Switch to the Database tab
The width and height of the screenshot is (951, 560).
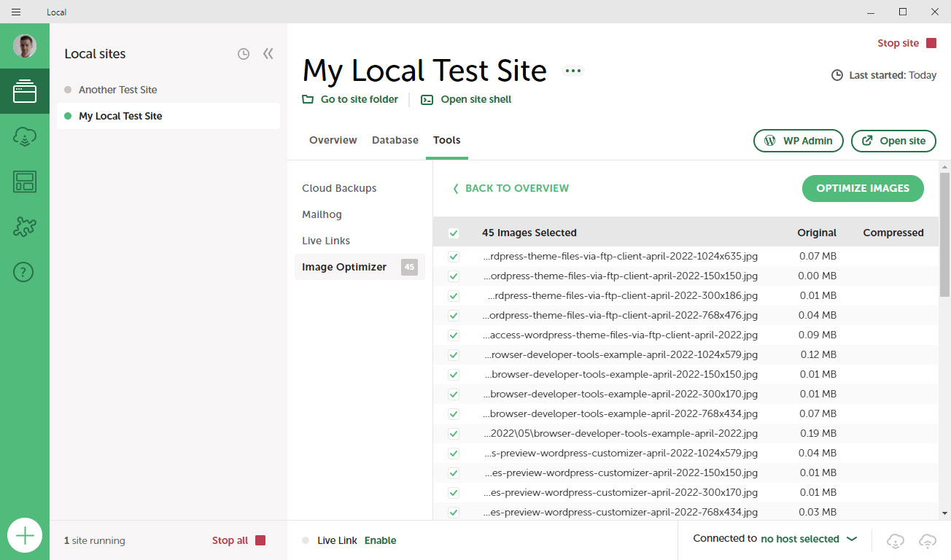click(395, 140)
